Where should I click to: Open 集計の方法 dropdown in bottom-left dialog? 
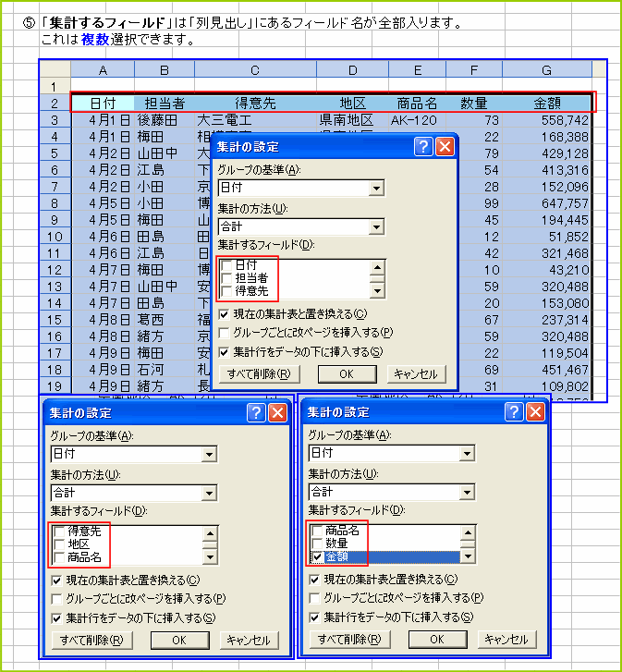pos(209,494)
